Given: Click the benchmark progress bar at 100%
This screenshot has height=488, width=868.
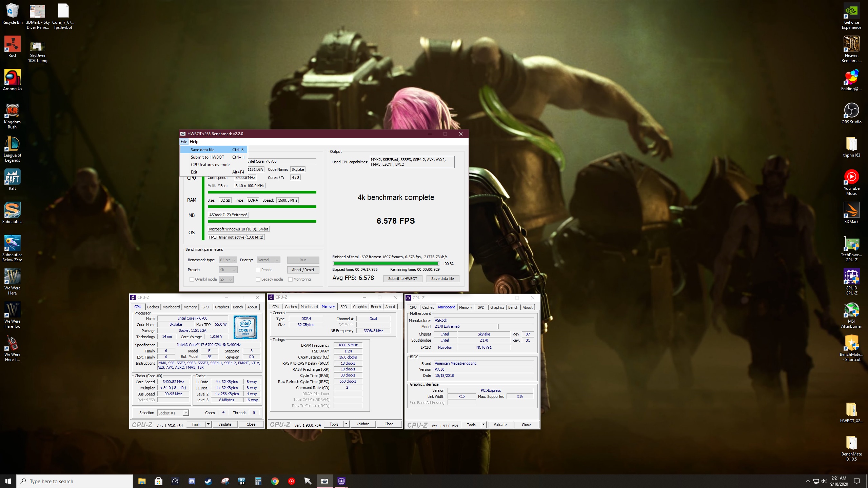Looking at the screenshot, I should 386,263.
